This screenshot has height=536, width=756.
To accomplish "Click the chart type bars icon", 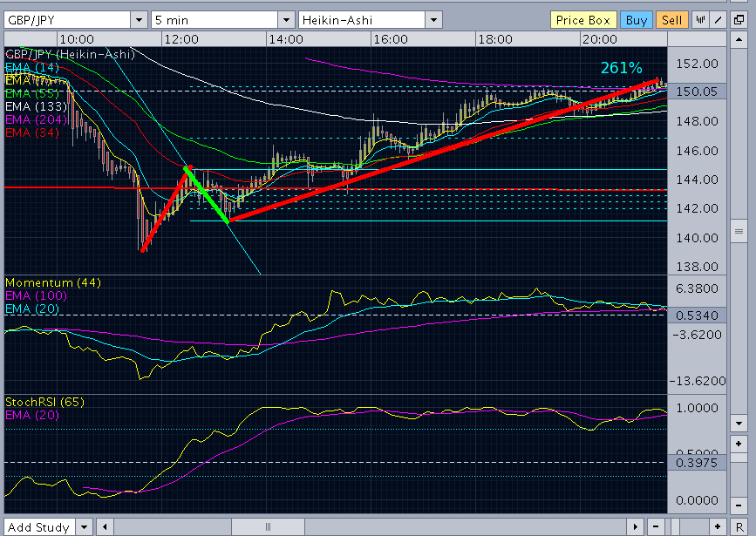I will coord(700,20).
